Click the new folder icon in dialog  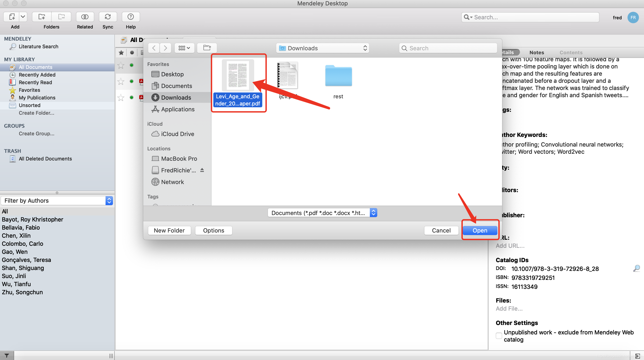169,230
